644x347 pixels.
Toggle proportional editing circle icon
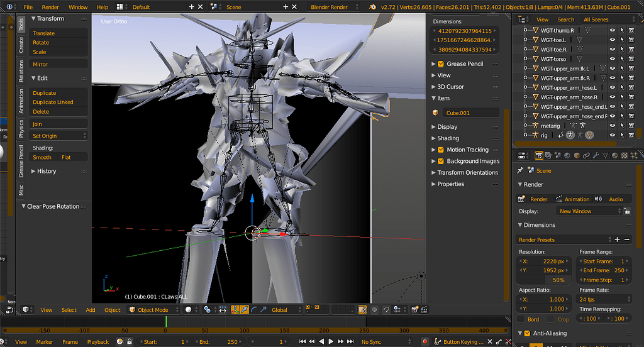pos(374,310)
